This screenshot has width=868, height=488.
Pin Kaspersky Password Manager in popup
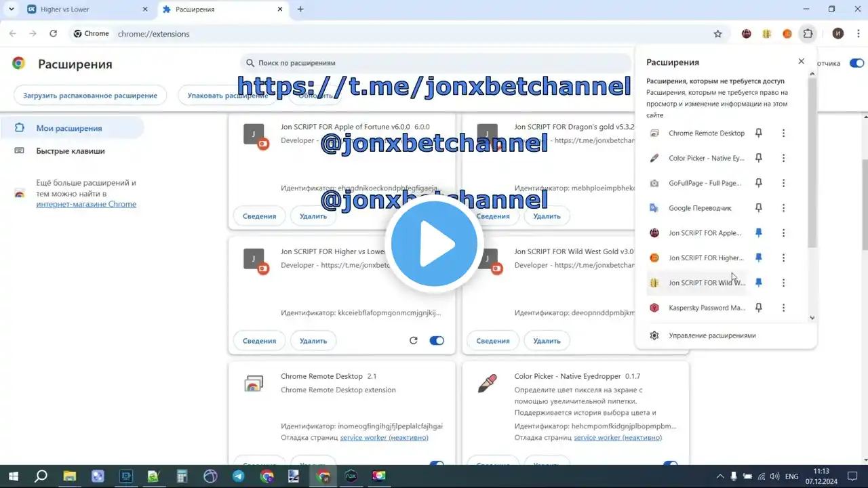tap(759, 308)
